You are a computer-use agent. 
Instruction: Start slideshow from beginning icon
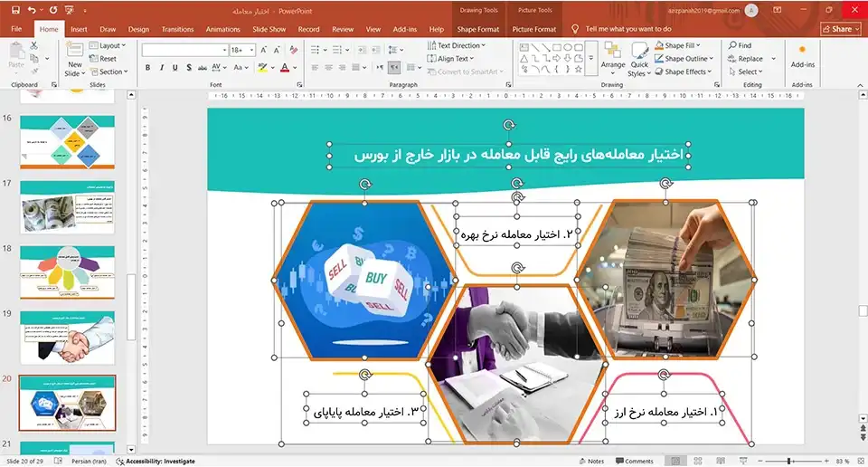(x=70, y=10)
